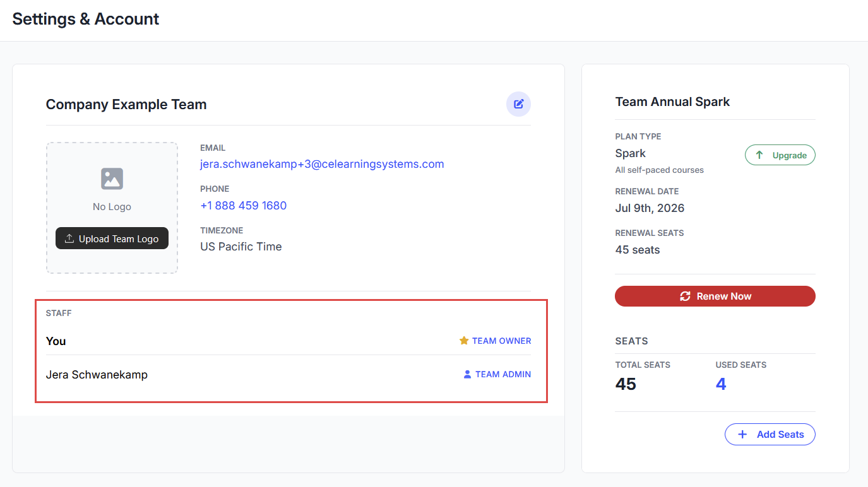Click the refresh icon on Renew Now
The height and width of the screenshot is (487, 868).
685,296
